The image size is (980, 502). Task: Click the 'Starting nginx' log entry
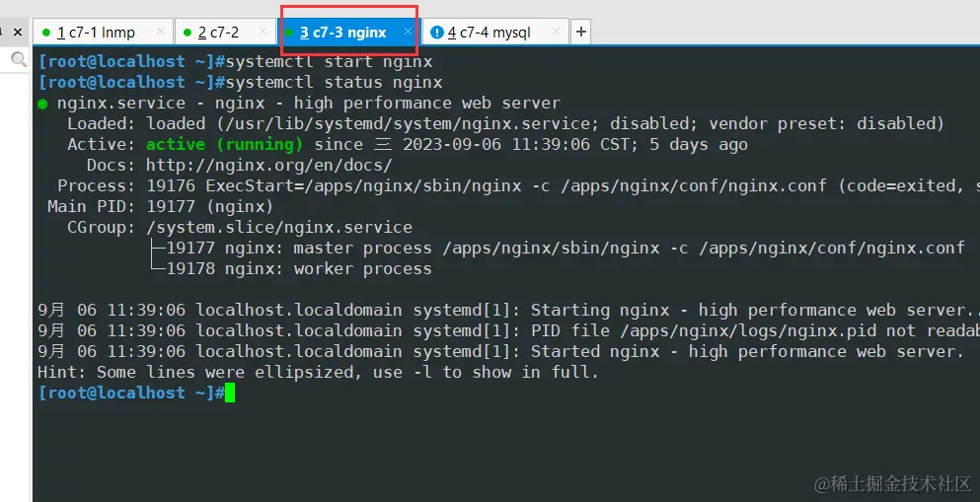[508, 310]
